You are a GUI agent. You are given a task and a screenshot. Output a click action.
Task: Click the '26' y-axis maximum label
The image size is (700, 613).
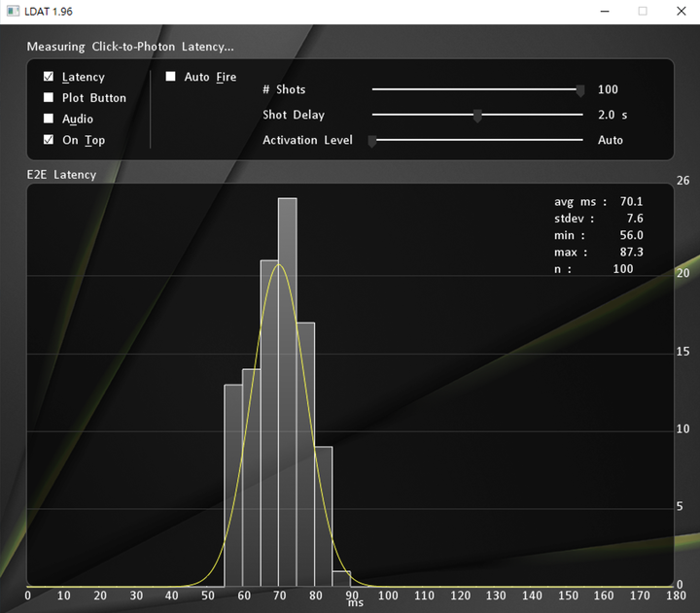[683, 181]
